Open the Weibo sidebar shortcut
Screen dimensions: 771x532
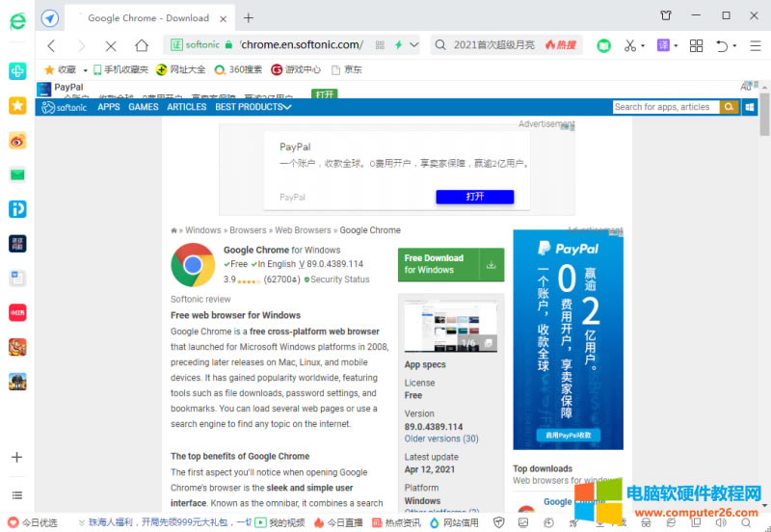tap(17, 140)
